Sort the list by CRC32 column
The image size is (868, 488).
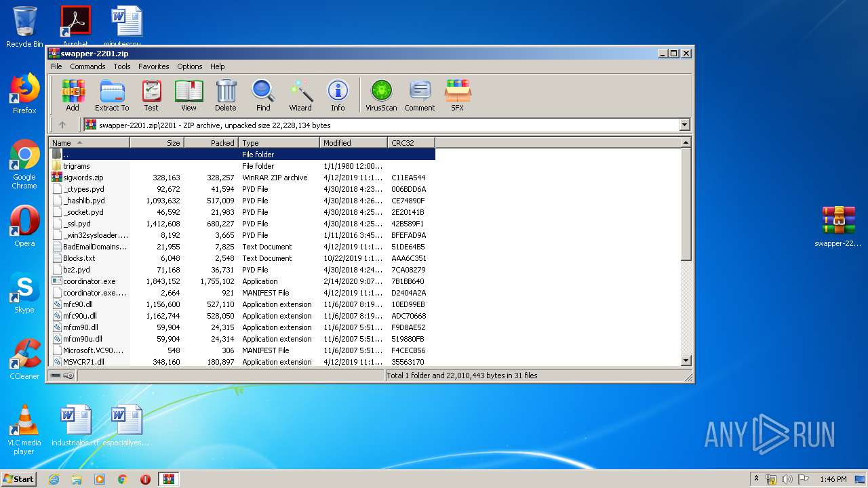(x=411, y=142)
